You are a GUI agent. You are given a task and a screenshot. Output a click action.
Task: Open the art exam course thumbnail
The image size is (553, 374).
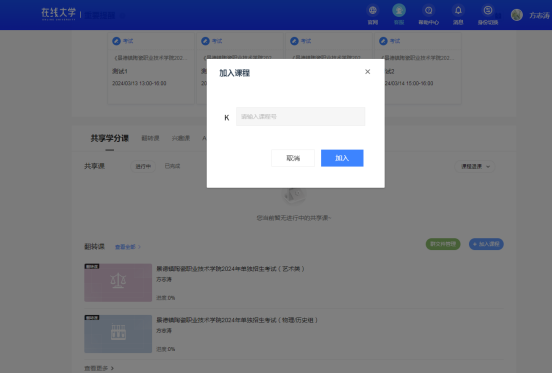118,283
